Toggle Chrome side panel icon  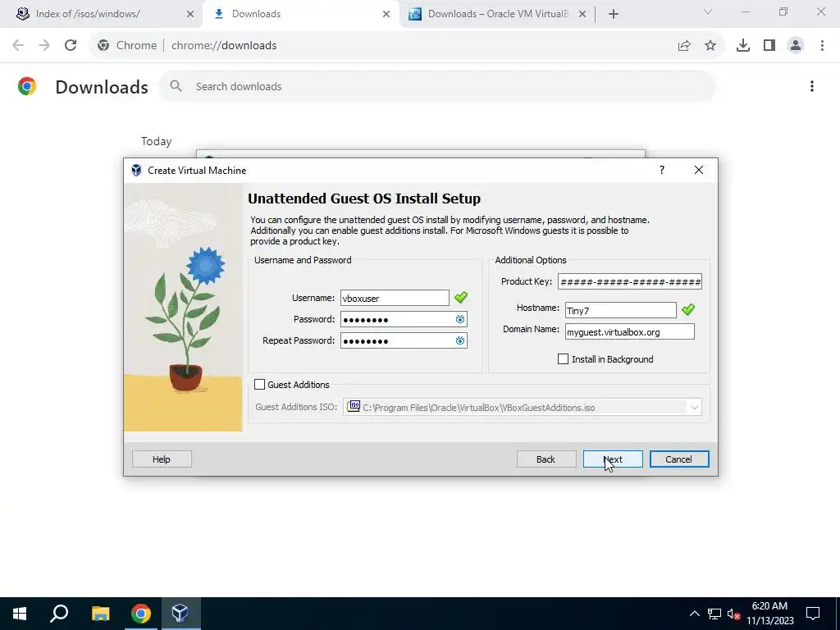(x=769, y=45)
